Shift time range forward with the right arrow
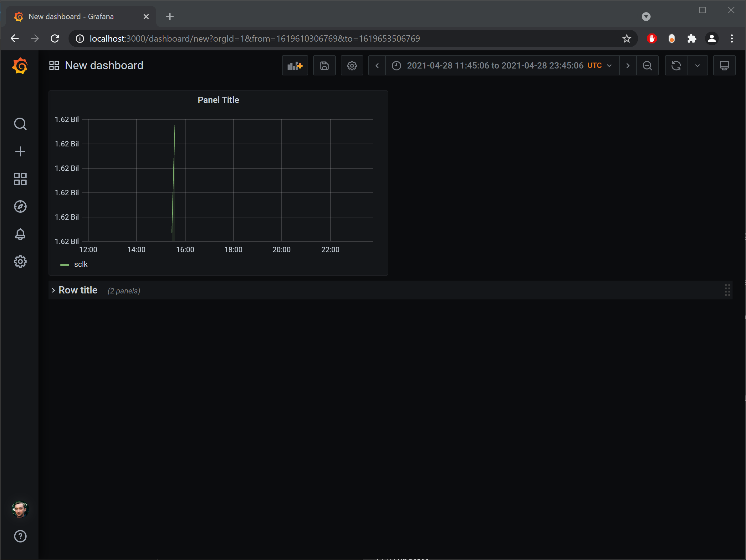The image size is (746, 560). click(x=627, y=65)
